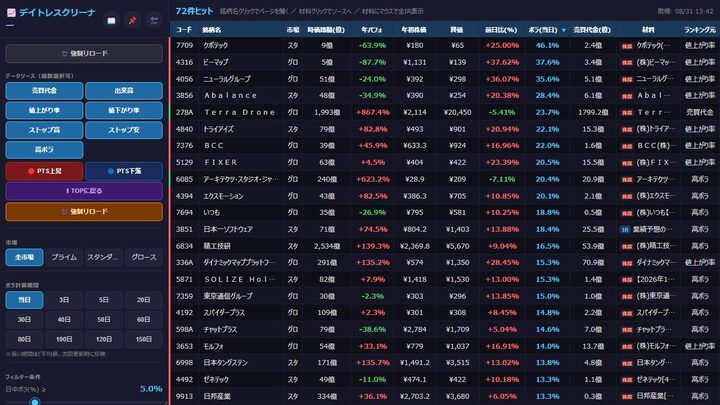The height and width of the screenshot is (405, 720).
Task: Open the 【2026年1… material source link
Action: (656, 280)
